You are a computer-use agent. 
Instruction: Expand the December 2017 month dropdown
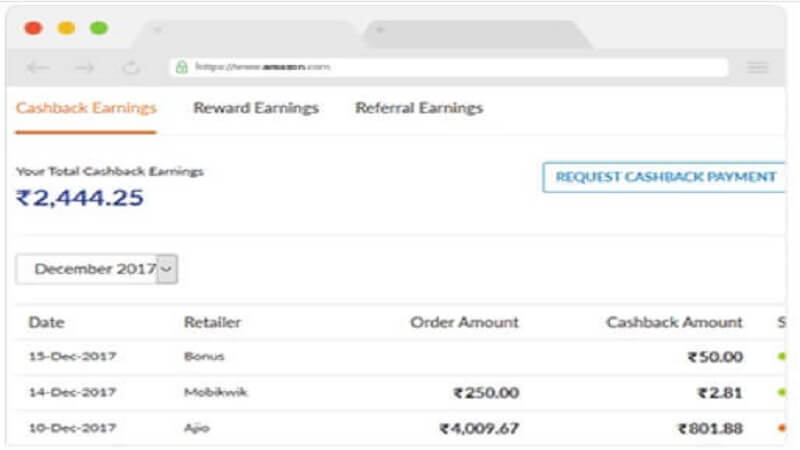click(x=168, y=269)
